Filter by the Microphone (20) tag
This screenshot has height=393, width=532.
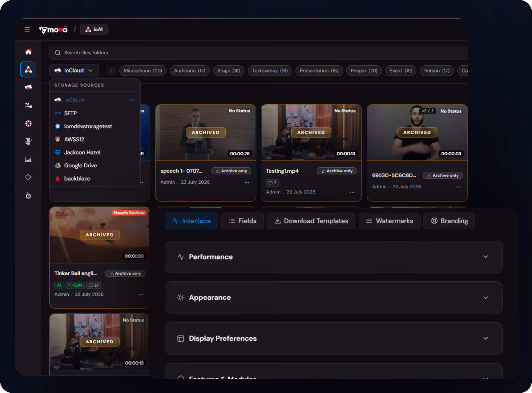point(143,71)
